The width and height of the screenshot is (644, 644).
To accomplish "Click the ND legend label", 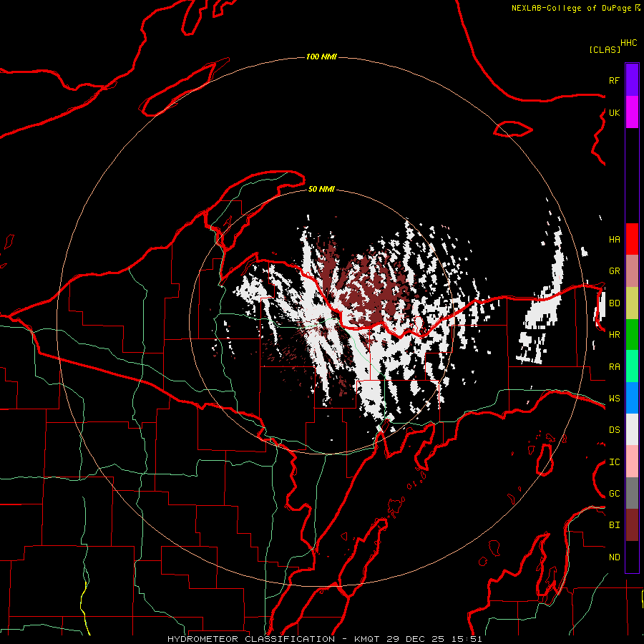I will click(x=614, y=557).
